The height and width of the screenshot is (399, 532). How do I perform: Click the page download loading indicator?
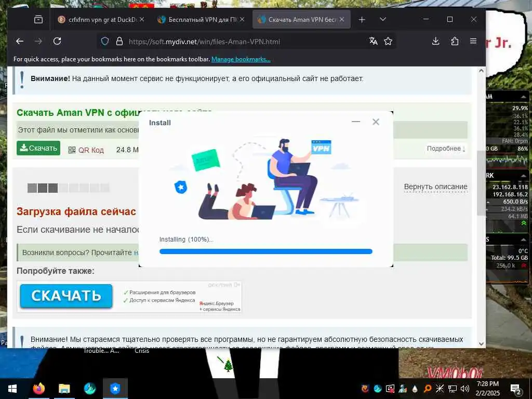click(x=68, y=188)
